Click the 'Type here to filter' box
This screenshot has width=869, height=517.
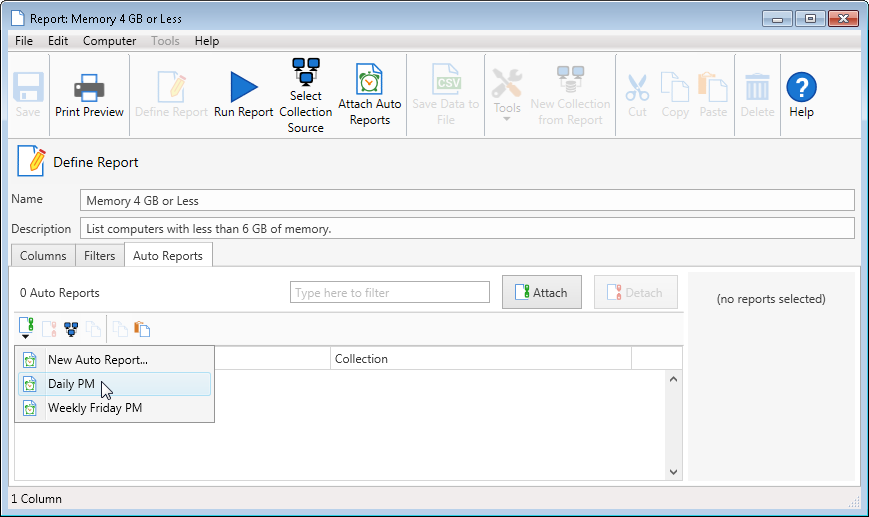[x=390, y=293]
